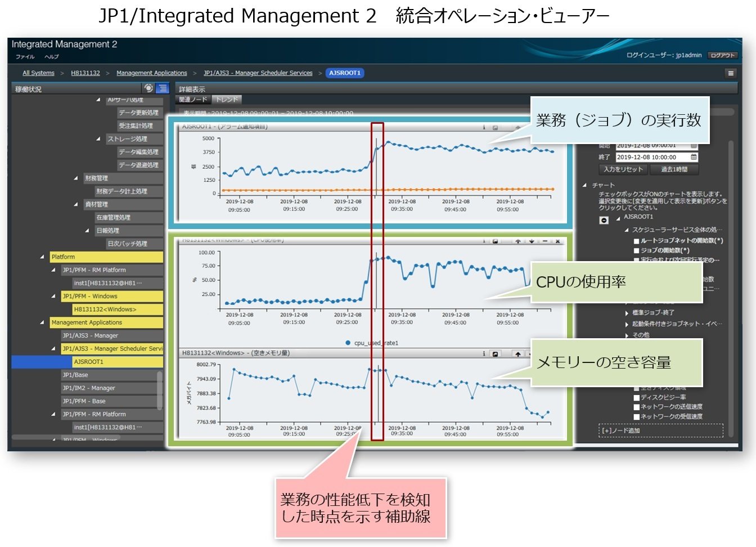This screenshot has height=547, width=756.
Task: Open calendar icon beside 終了 end time
Action: 694,156
